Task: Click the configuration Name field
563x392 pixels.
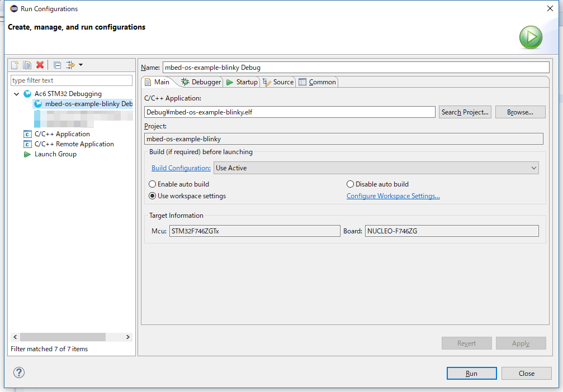Action: [356, 68]
